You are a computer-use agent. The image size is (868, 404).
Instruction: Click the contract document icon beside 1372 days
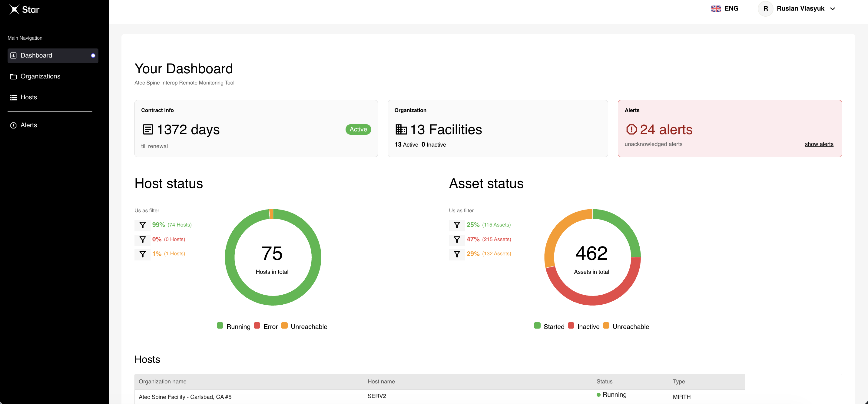click(x=147, y=129)
